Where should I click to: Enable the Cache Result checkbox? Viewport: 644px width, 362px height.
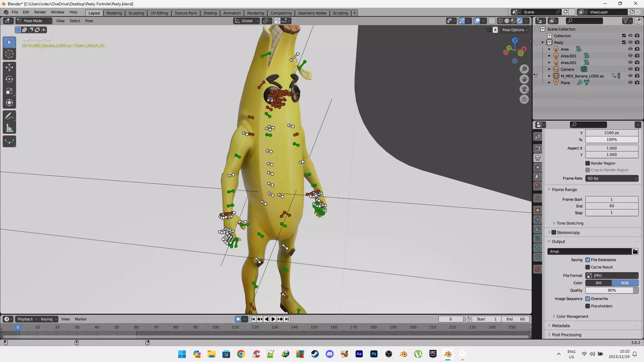tap(588, 267)
